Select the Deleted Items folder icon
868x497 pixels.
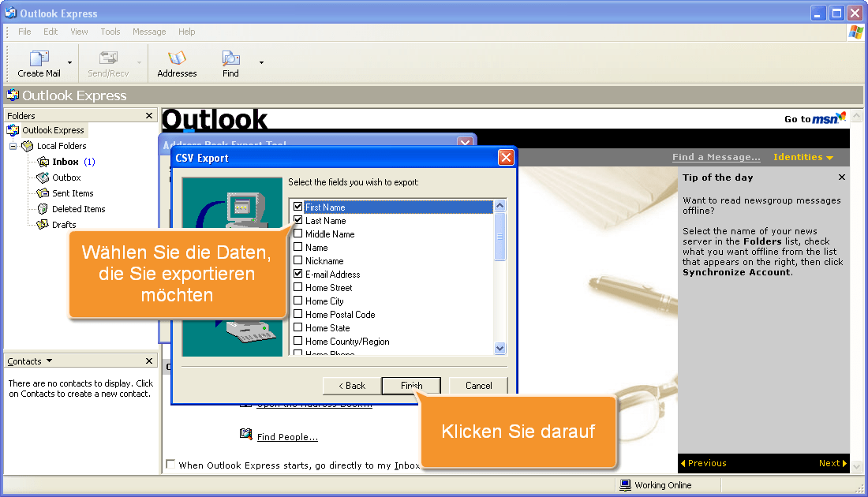pyautogui.click(x=43, y=209)
